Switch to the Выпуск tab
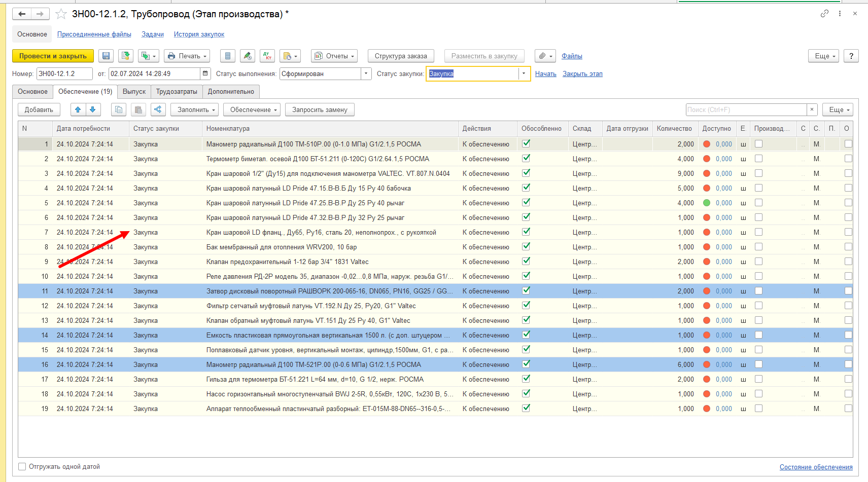Image resolution: width=868 pixels, height=482 pixels. [x=134, y=92]
